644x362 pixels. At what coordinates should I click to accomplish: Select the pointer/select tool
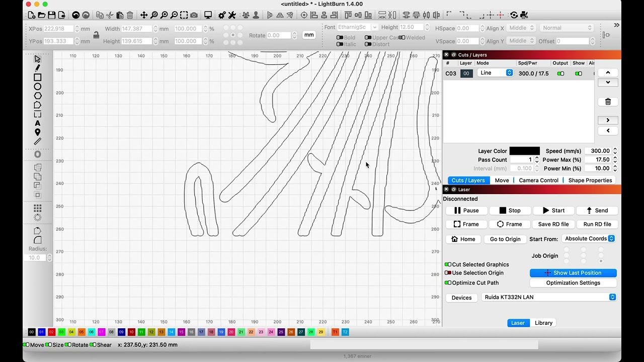[x=37, y=59]
